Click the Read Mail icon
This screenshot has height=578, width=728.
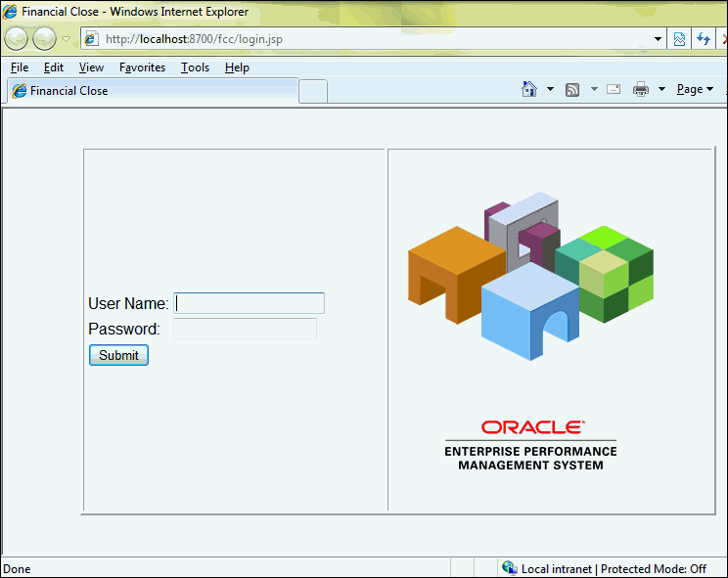[614, 89]
